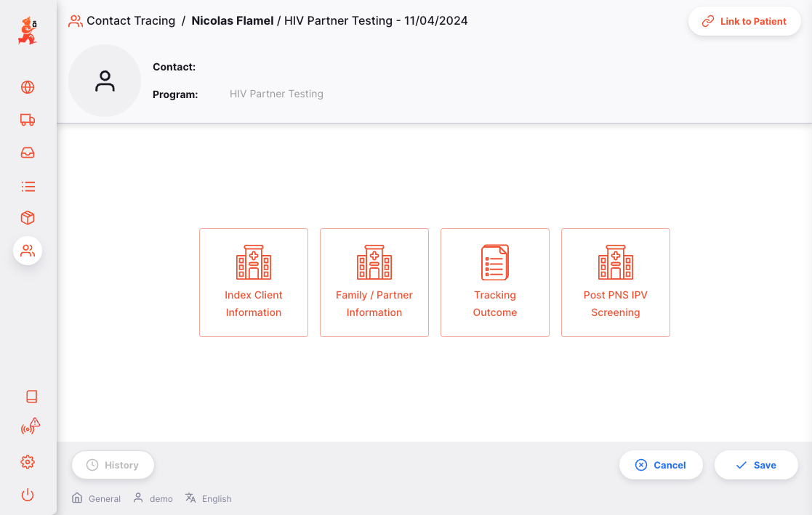Open the Index Client Information card

[x=254, y=283]
